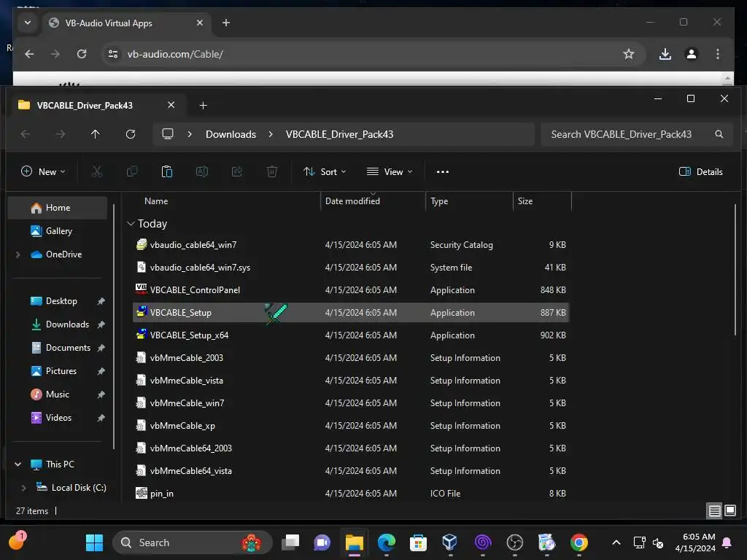Screen dimensions: 747x560
Task: Select vbaudio_cable64_win7.sys file
Action: click(351, 267)
